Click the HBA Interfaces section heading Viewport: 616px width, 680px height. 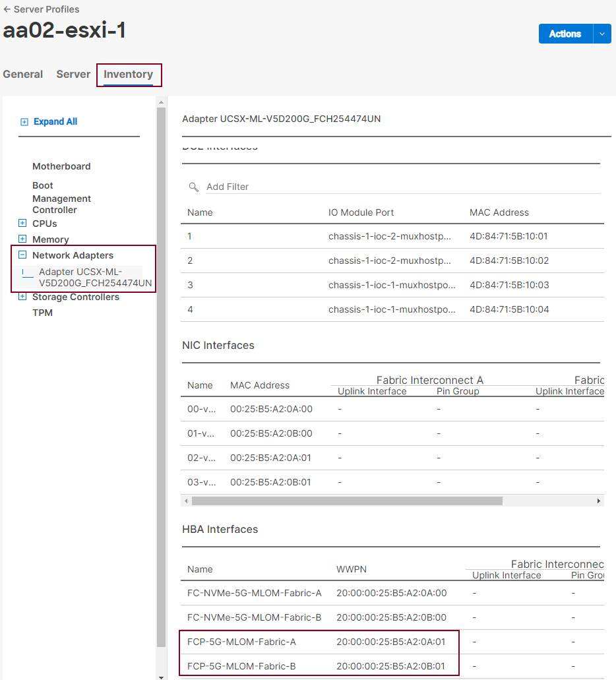220,529
